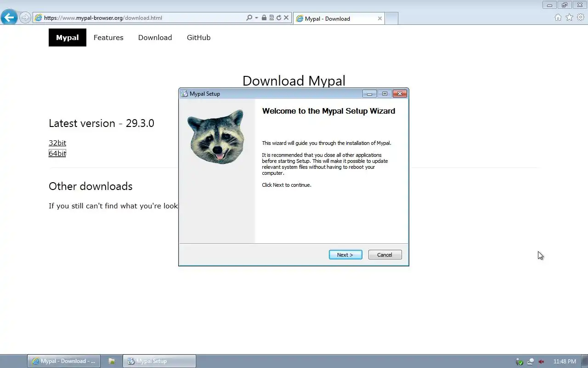588x368 pixels.
Task: Open the GitHub link in site navigation
Action: click(198, 38)
